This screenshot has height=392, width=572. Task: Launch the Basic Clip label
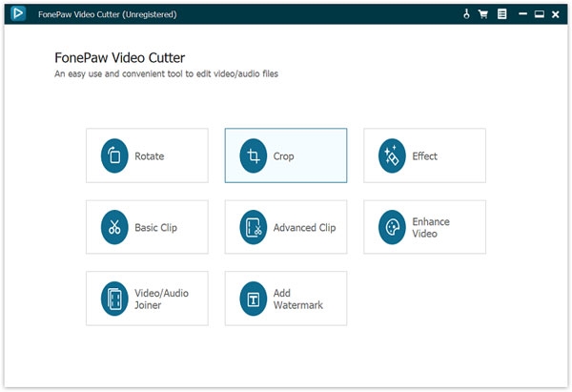coord(155,227)
